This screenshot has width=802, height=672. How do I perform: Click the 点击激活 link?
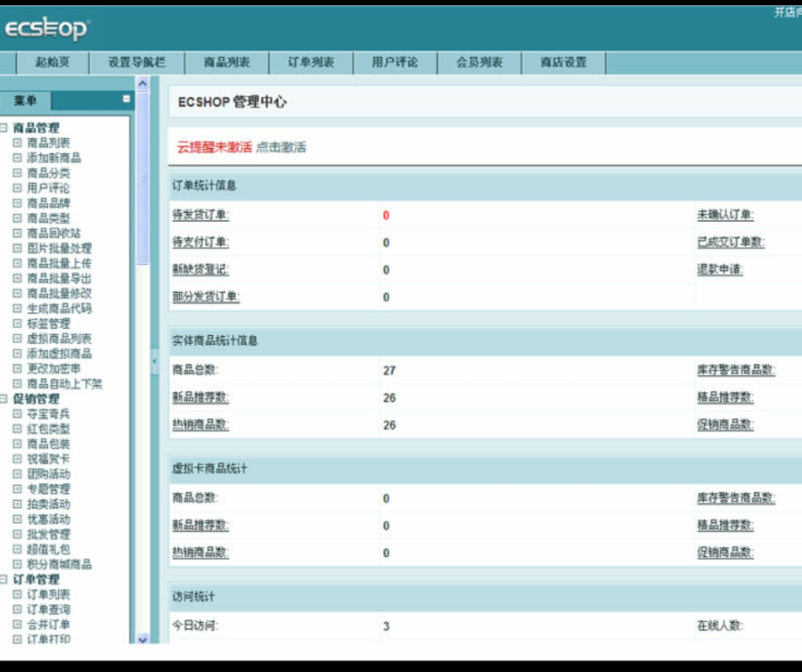(281, 147)
